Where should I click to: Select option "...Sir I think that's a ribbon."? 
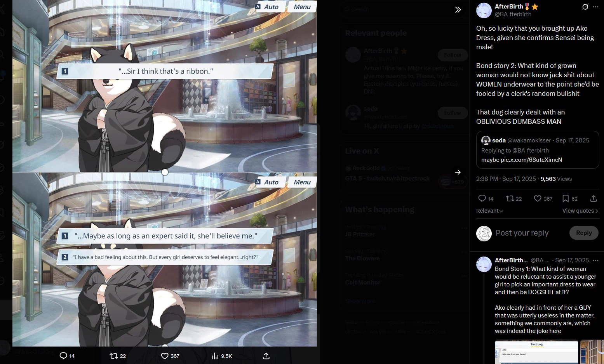(165, 71)
